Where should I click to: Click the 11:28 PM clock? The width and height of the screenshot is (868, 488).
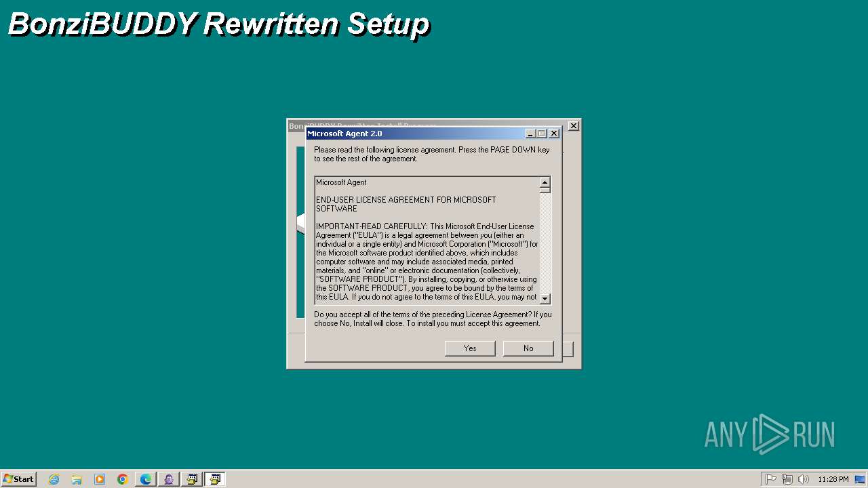tap(833, 479)
